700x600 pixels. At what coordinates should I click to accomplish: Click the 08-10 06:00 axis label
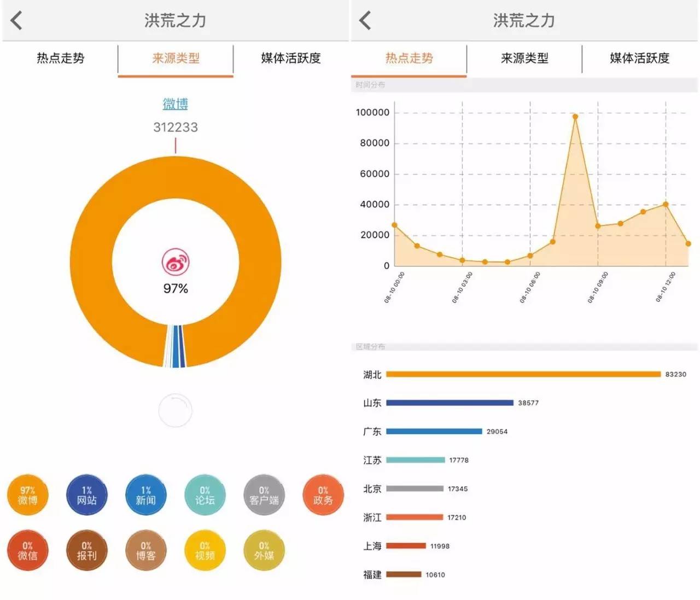pos(529,287)
